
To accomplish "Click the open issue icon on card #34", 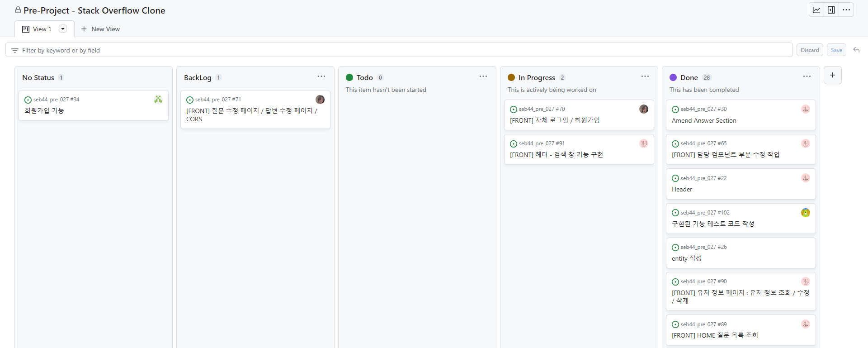I will coord(28,100).
